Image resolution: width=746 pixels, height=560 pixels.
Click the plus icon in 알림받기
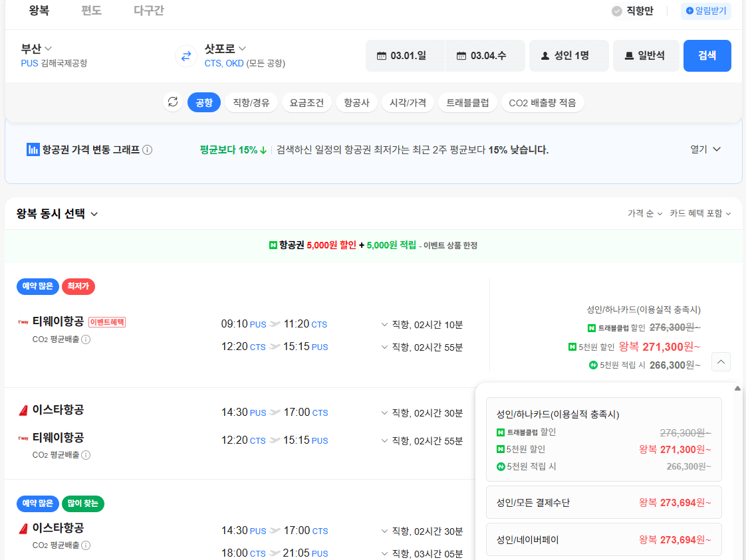click(x=689, y=11)
